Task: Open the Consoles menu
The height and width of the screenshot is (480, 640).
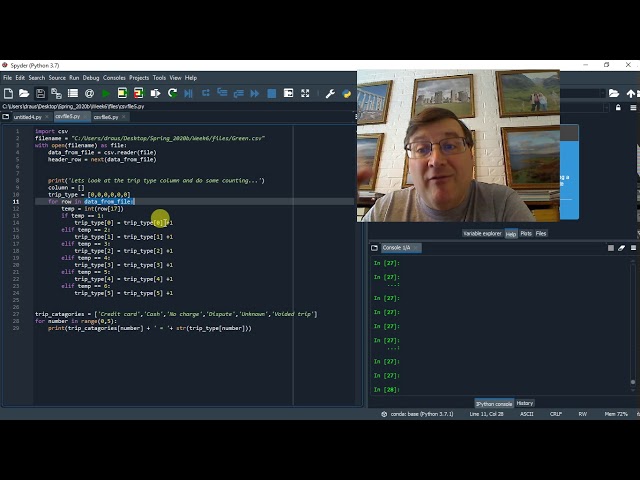Action: click(114, 78)
